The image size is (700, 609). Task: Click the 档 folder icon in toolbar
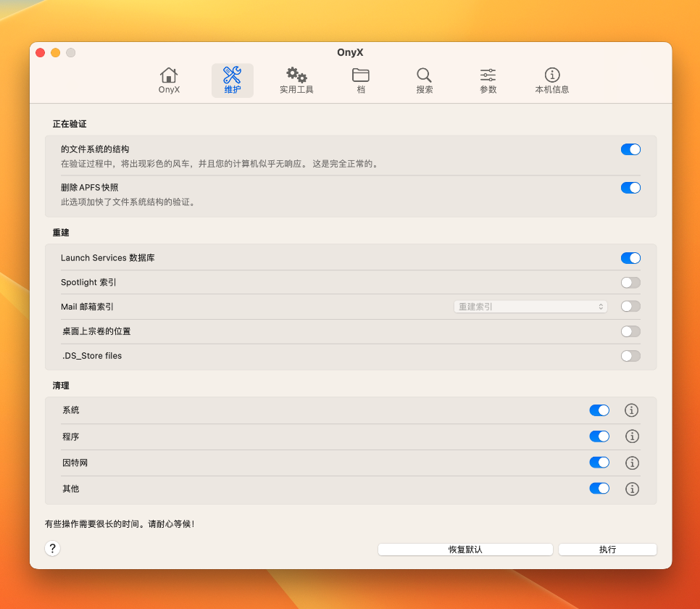(x=360, y=80)
